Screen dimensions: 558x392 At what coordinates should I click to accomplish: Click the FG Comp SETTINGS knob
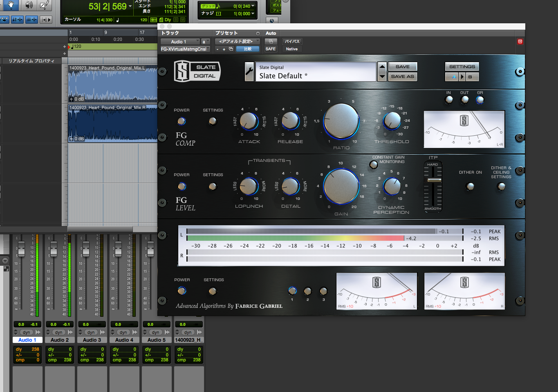click(213, 121)
